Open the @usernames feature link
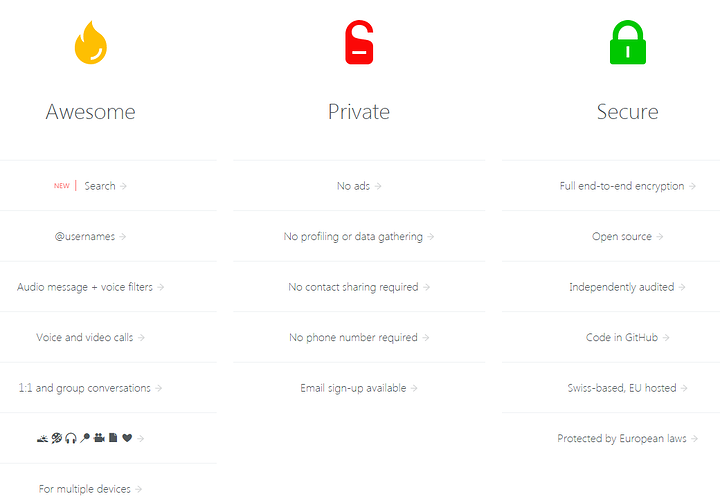 85,237
